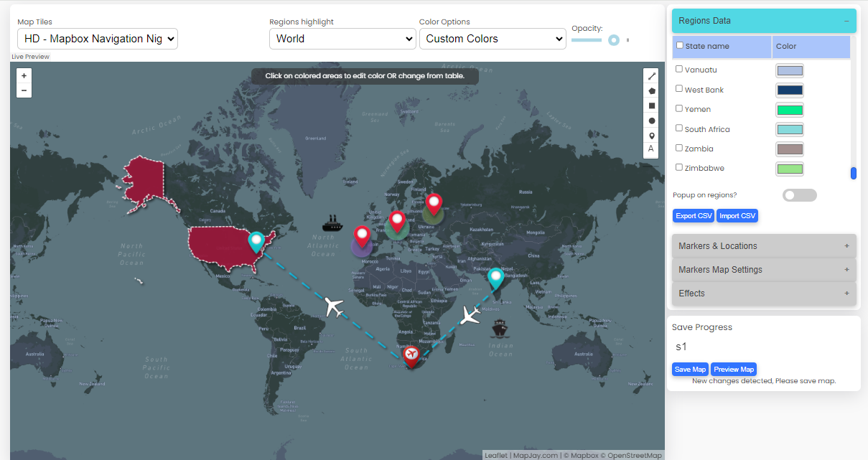The height and width of the screenshot is (460, 868).
Task: Click the red marker over Spain
Action: (x=362, y=236)
